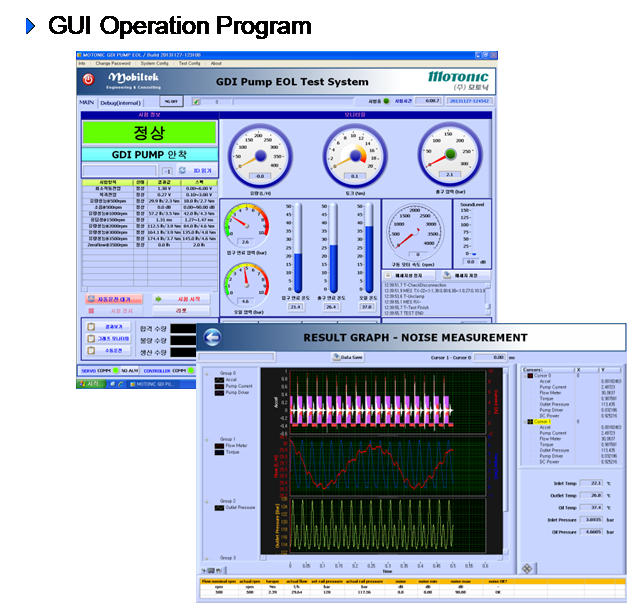Click the Sound Level dB slider
This screenshot has width=628, height=604.
pos(474,232)
